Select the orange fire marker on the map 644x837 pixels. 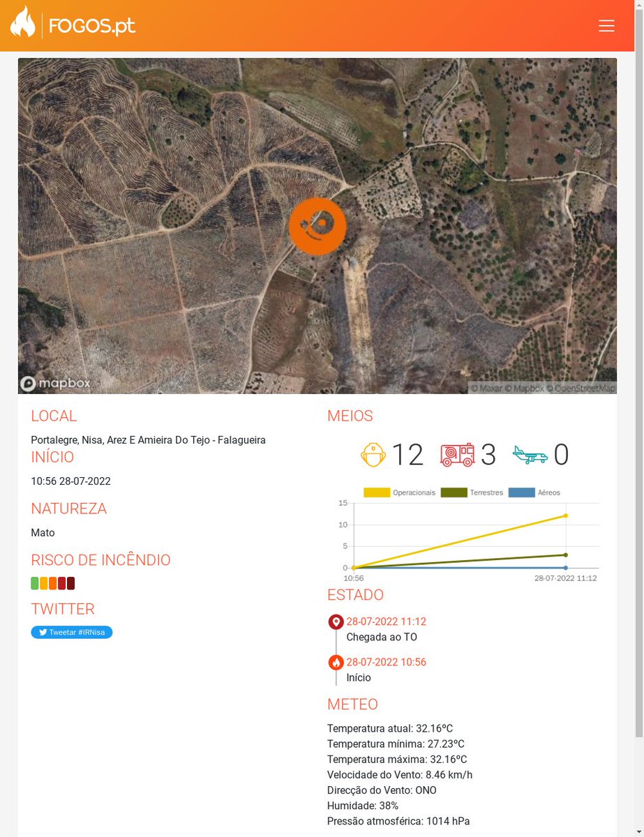point(317,226)
